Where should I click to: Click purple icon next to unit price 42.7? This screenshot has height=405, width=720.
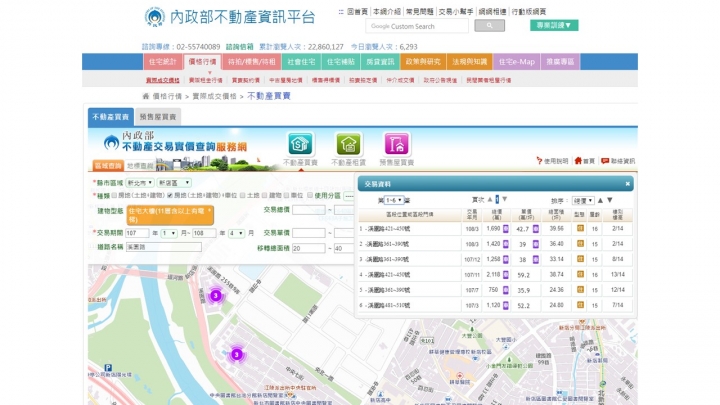[535, 229]
